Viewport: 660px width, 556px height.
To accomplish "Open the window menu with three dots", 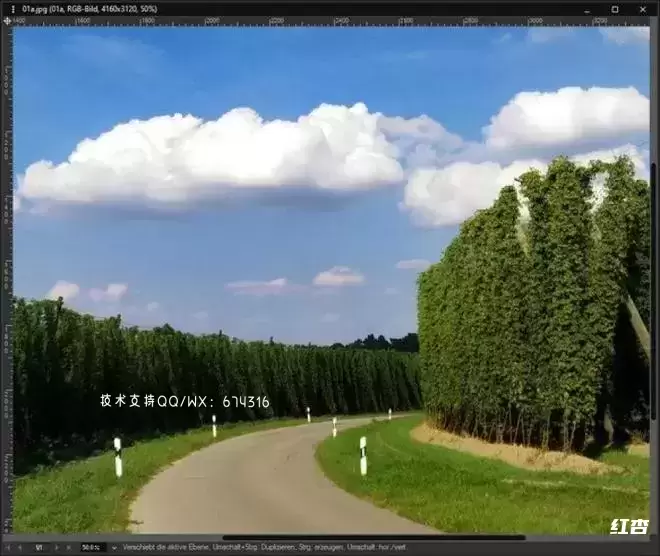I will (12, 9).
